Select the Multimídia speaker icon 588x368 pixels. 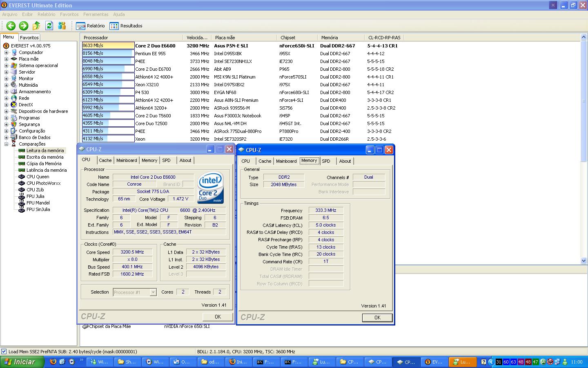(x=14, y=85)
